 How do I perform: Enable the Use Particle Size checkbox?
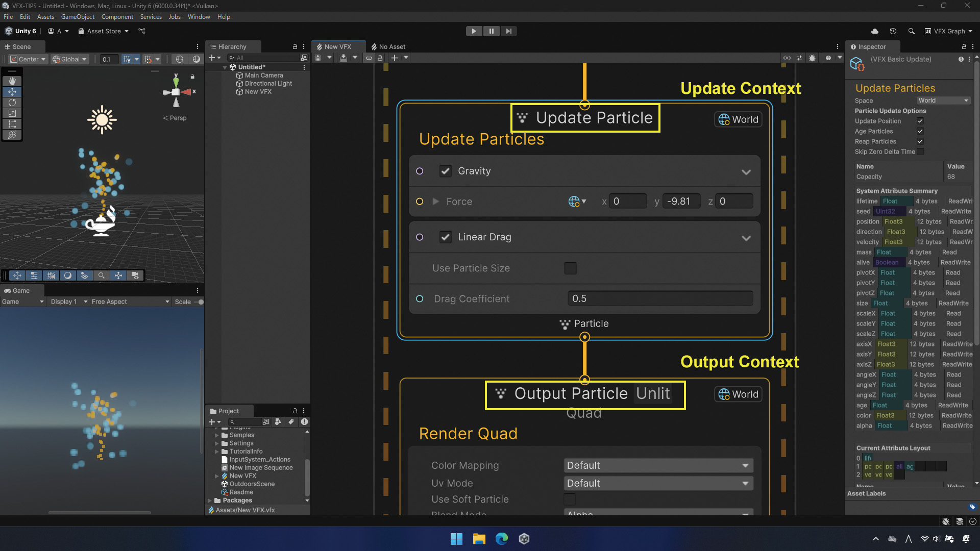click(x=570, y=268)
